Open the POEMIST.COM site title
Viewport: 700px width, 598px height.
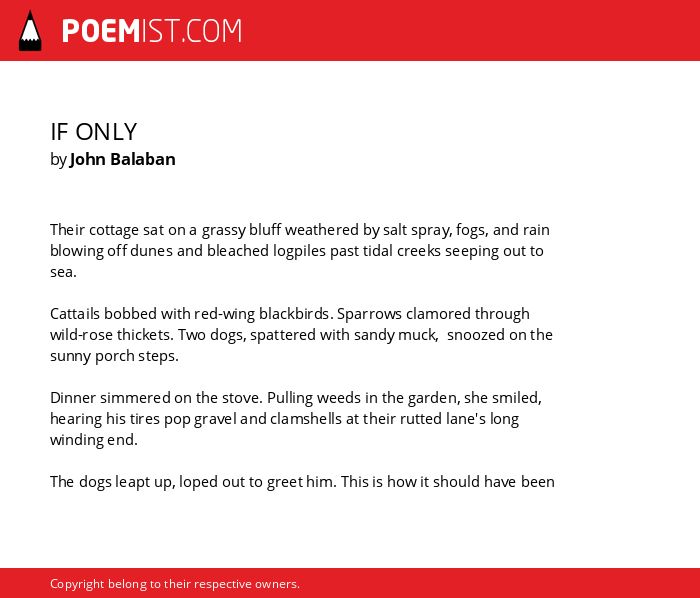(152, 31)
